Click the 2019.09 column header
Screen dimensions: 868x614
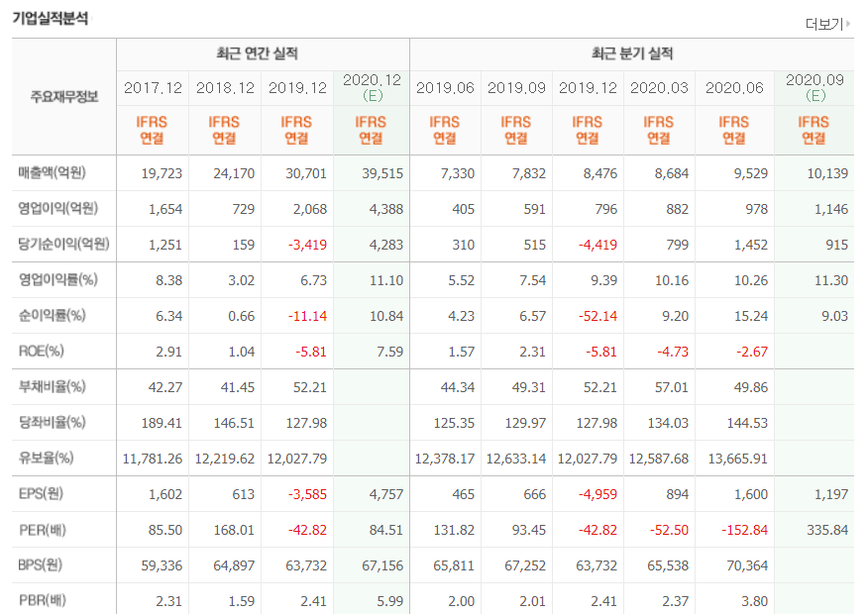click(516, 88)
